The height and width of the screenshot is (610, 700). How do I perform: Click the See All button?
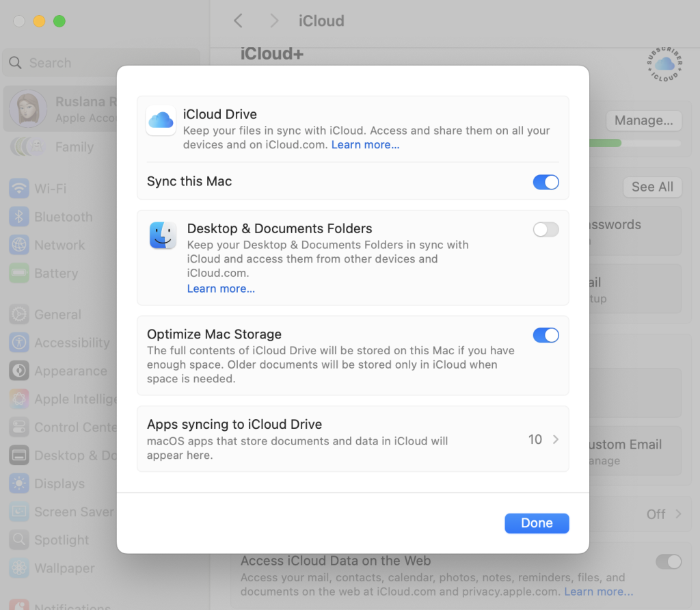[652, 187]
